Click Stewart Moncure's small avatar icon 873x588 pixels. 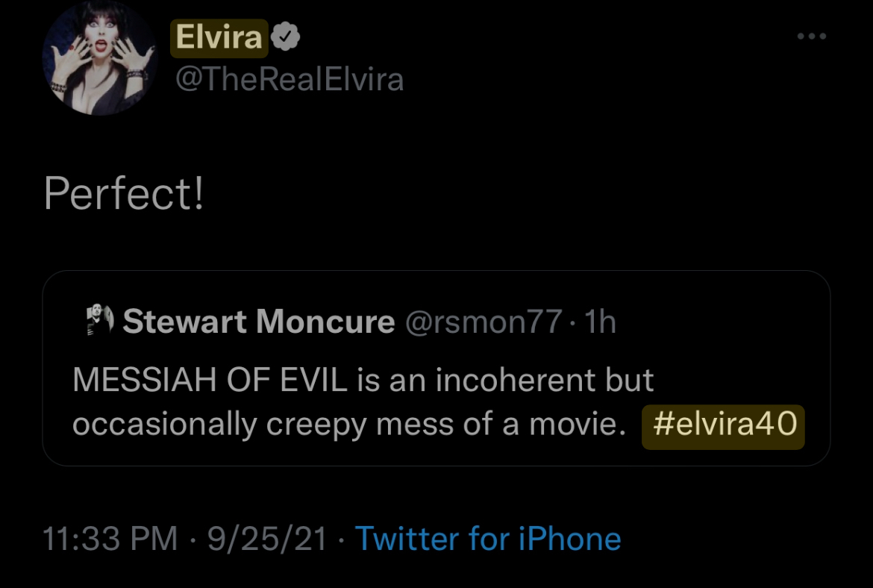click(x=100, y=322)
